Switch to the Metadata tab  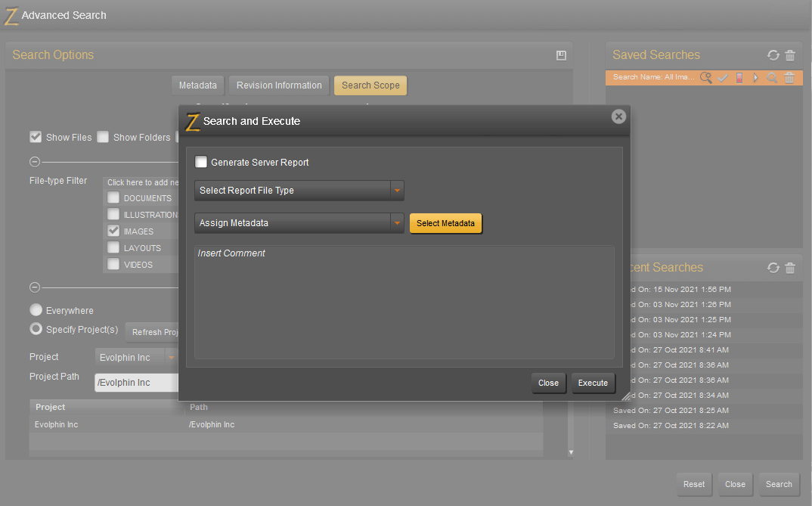pos(197,85)
